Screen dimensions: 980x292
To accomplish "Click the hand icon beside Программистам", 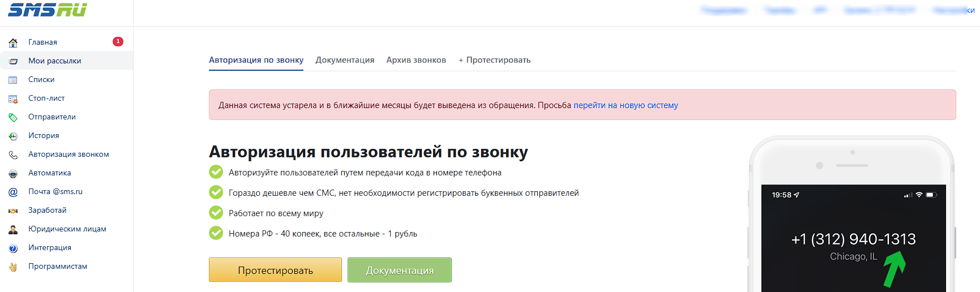I will point(13,267).
